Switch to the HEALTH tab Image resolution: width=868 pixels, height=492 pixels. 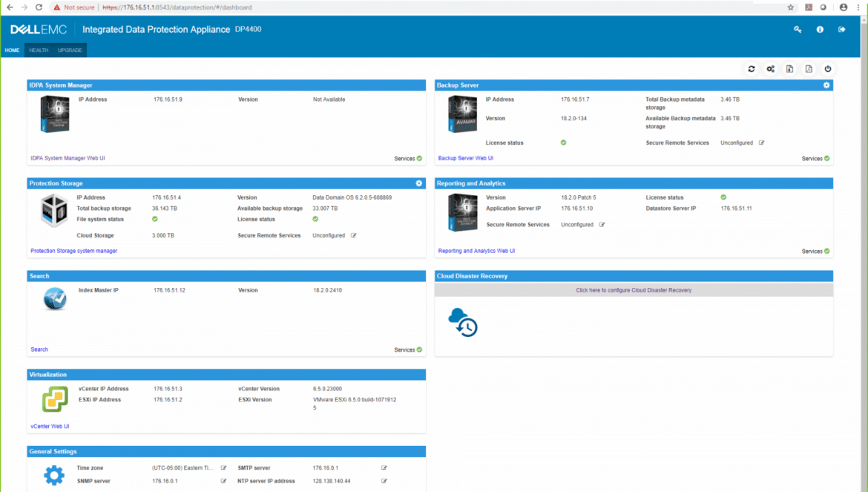pyautogui.click(x=39, y=50)
